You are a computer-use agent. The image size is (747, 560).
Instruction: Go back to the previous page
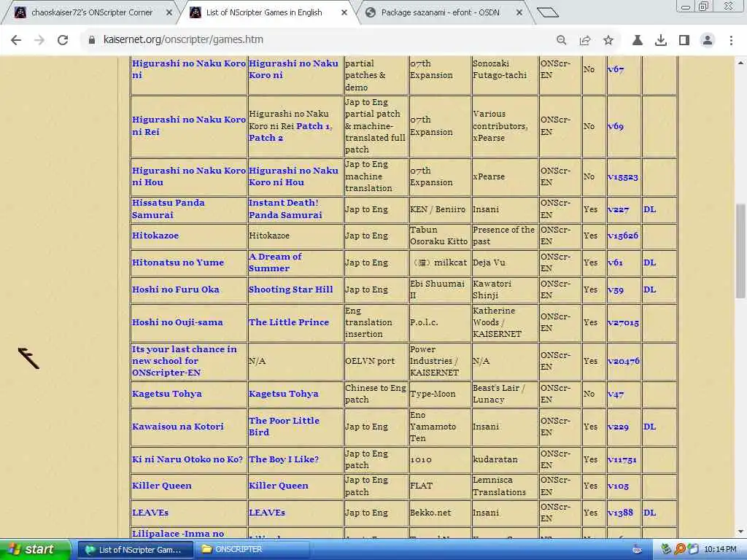16,40
